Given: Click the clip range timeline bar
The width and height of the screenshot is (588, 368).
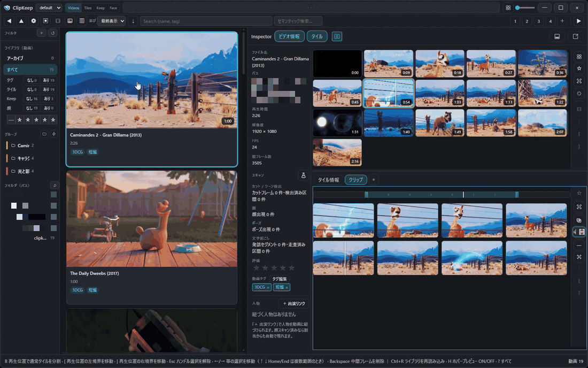Looking at the screenshot, I should [x=442, y=194].
